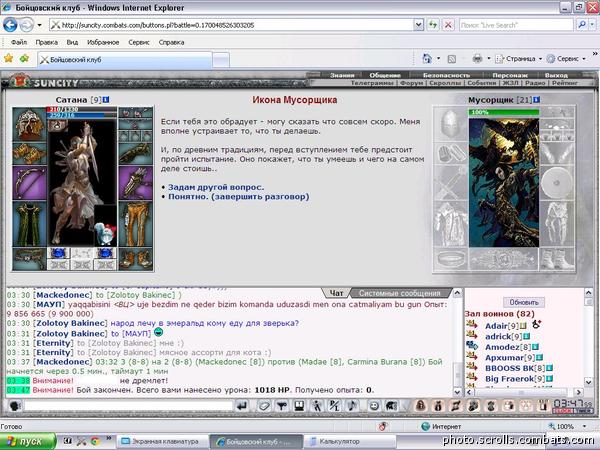
Task: Click Сатана's boots slot
Action: (x=135, y=259)
